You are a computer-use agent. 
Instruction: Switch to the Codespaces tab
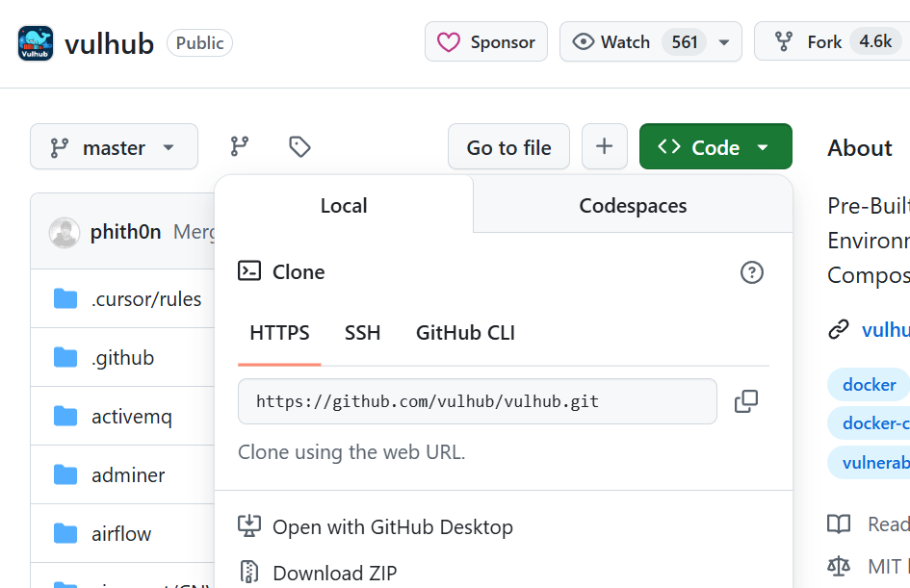[x=633, y=205]
